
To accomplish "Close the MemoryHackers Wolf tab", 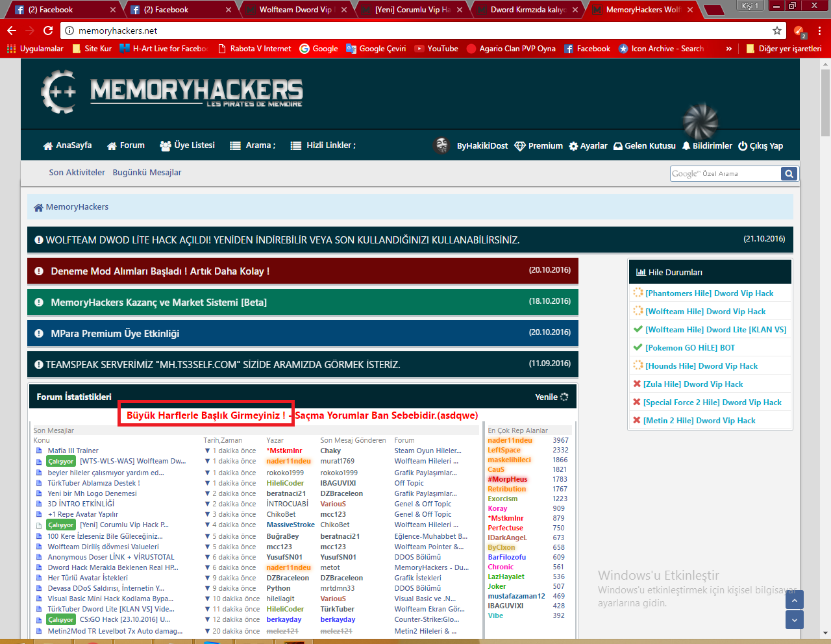I will [x=690, y=10].
